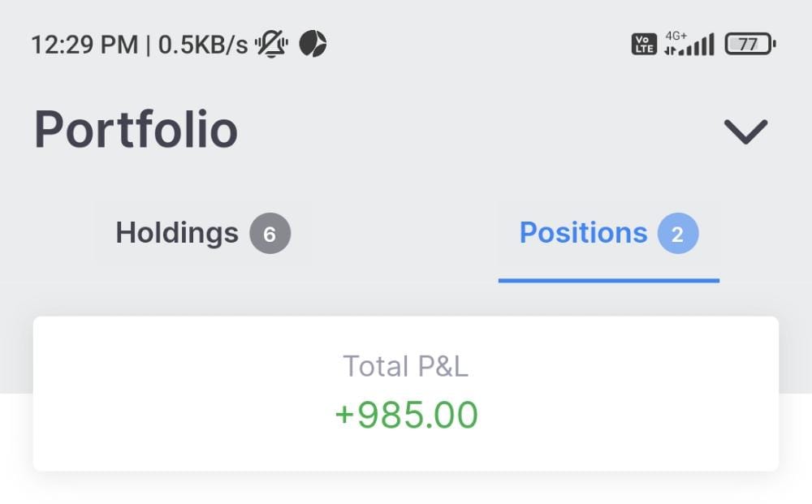Switch to the Holdings tab
The image size is (812, 504).
pos(202,234)
